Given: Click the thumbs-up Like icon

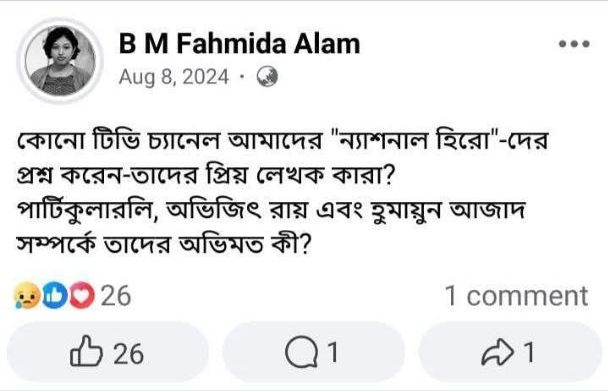Looking at the screenshot, I should [86, 351].
